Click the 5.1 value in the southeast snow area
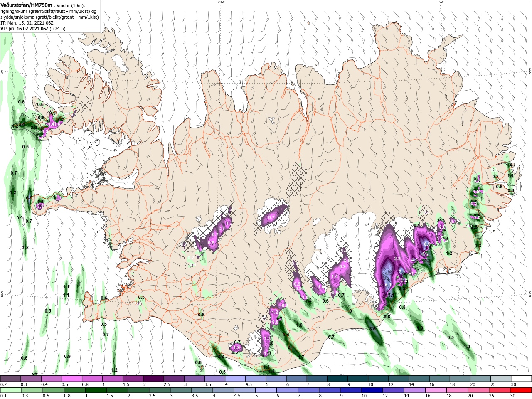Screen dimensions: 532x399 [x=390, y=295]
